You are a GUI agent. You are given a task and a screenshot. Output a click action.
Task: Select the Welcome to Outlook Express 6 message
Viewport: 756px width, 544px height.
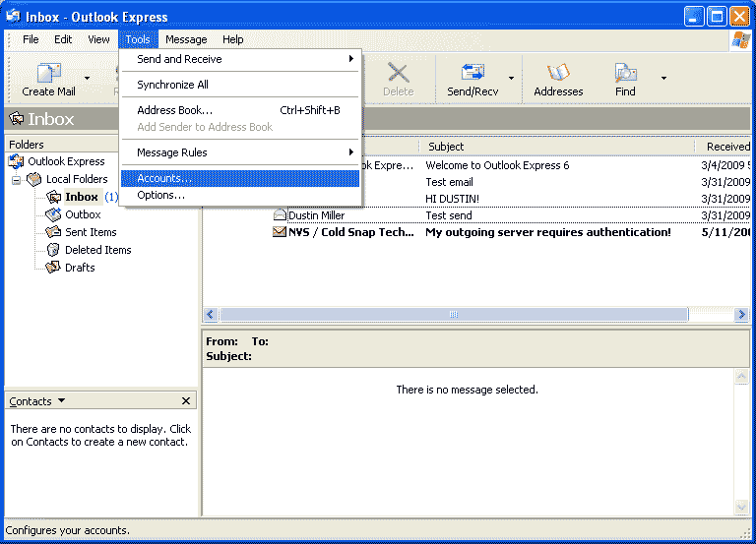497,165
